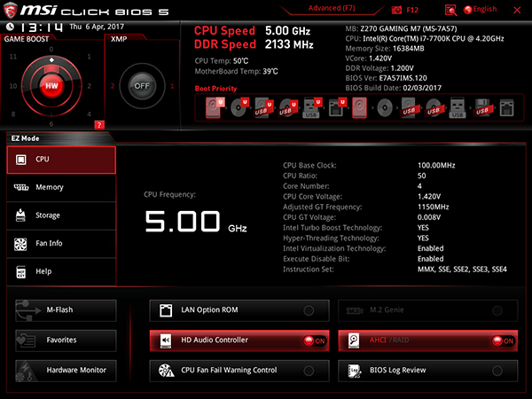Open the CPU section in EZ Mode
The image size is (532, 399).
(x=61, y=160)
